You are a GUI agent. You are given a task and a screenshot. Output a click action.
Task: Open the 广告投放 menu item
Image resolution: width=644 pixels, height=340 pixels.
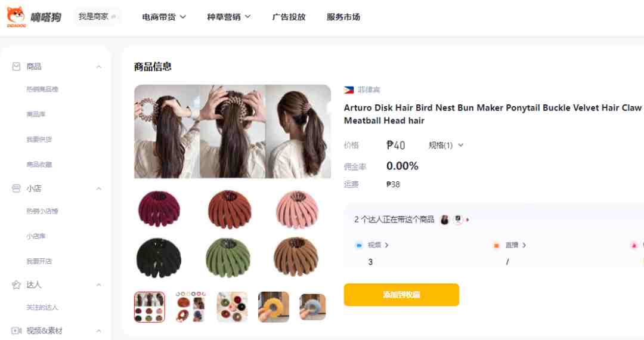(x=289, y=17)
